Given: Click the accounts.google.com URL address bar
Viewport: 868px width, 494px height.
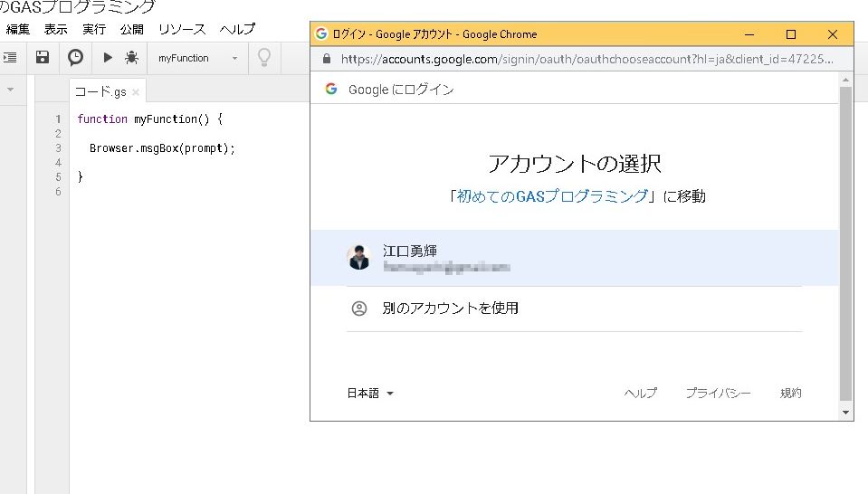Looking at the screenshot, I should (587, 59).
